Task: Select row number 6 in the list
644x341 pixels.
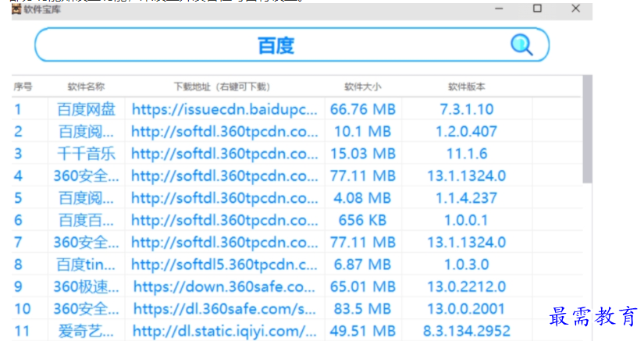Action: pyautogui.click(x=18, y=220)
